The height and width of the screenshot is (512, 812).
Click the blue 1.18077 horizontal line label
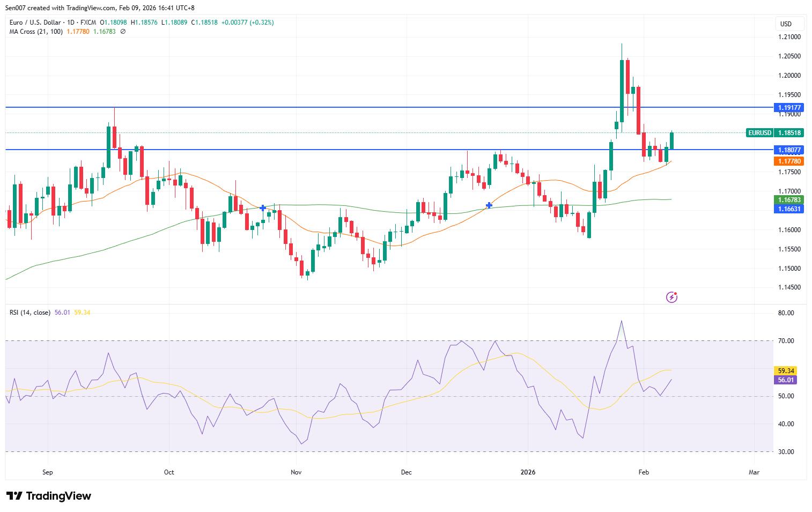click(789, 150)
